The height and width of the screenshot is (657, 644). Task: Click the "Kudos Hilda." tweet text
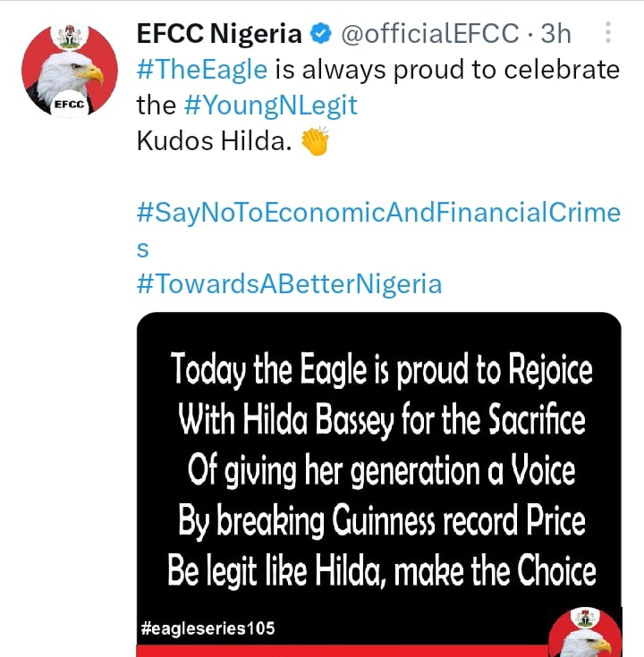coord(216,142)
